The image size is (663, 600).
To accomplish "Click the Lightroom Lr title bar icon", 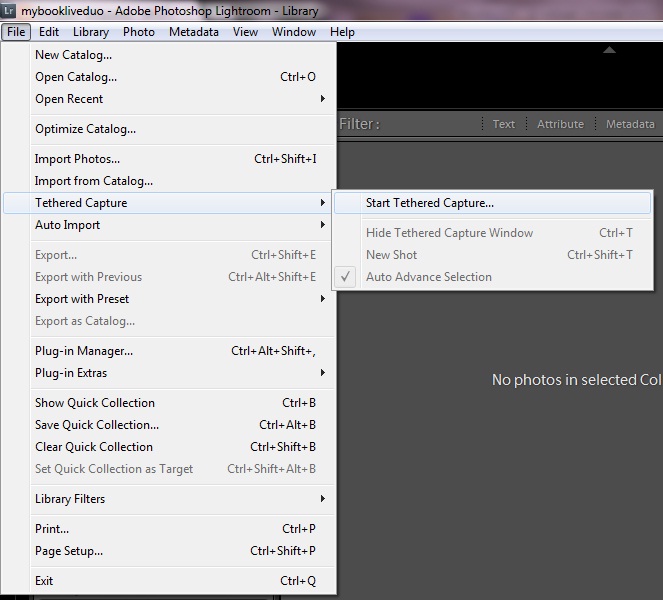I will point(8,10).
